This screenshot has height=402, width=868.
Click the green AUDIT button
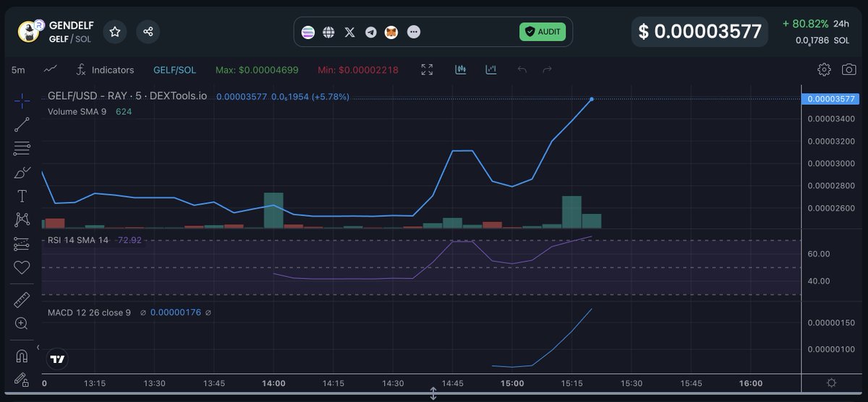tap(542, 32)
